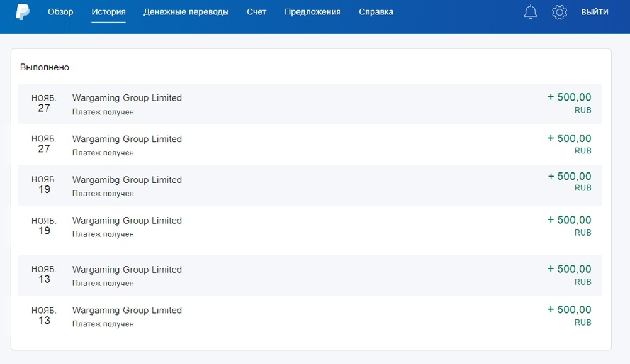Click the + 500,00 amount of top transaction
Image resolution: width=630 pixels, height=364 pixels.
[x=570, y=97]
